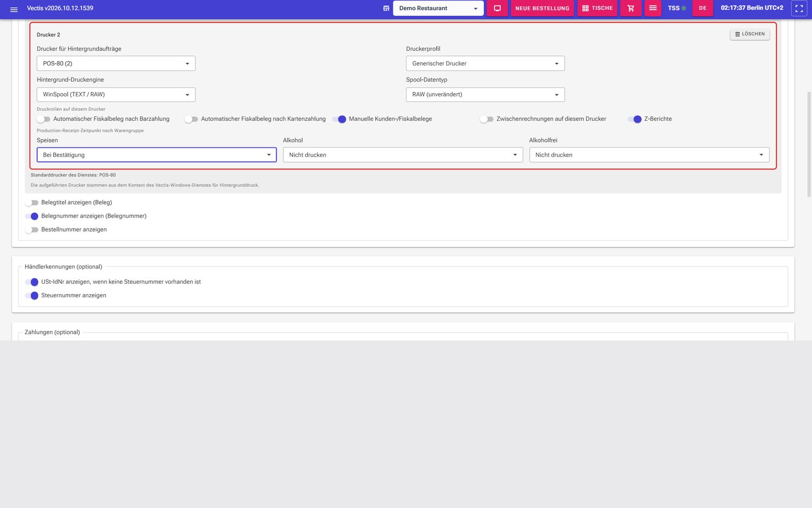
Task: Click the Berlin UTC+2 clock text
Action: click(752, 8)
